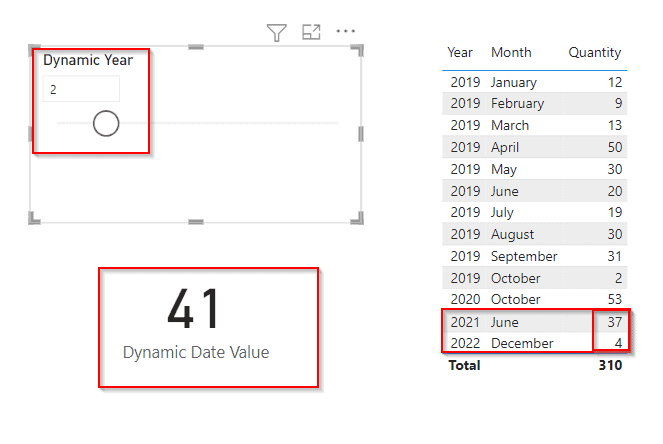Sort table by Quantity column header
Viewport: 663px width, 444px height.
[x=595, y=52]
